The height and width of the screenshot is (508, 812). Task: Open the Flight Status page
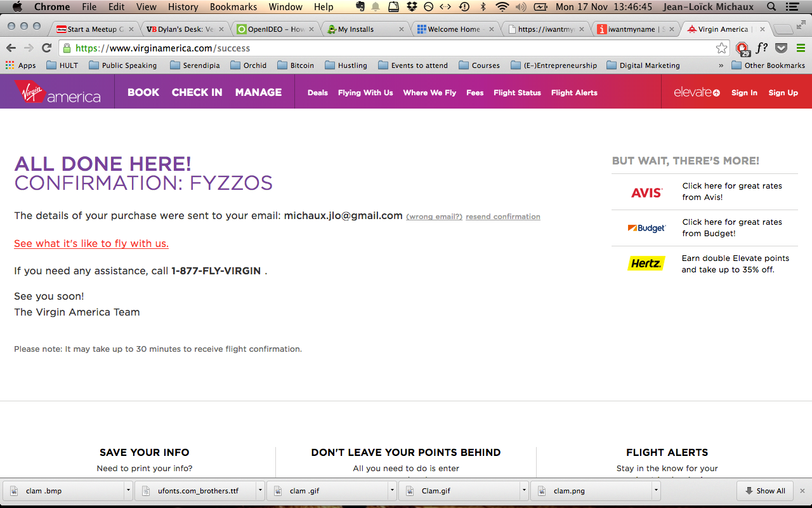click(x=517, y=93)
